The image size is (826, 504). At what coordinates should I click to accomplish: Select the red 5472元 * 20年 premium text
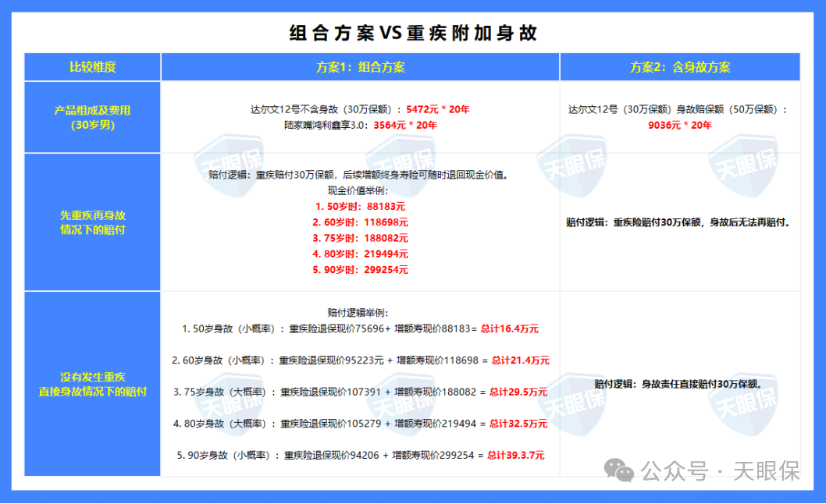(x=438, y=108)
